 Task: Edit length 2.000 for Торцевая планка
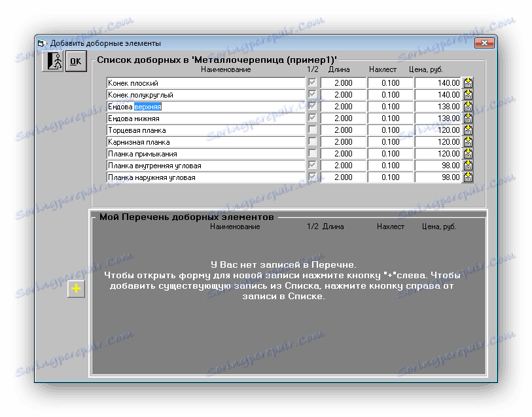click(344, 130)
